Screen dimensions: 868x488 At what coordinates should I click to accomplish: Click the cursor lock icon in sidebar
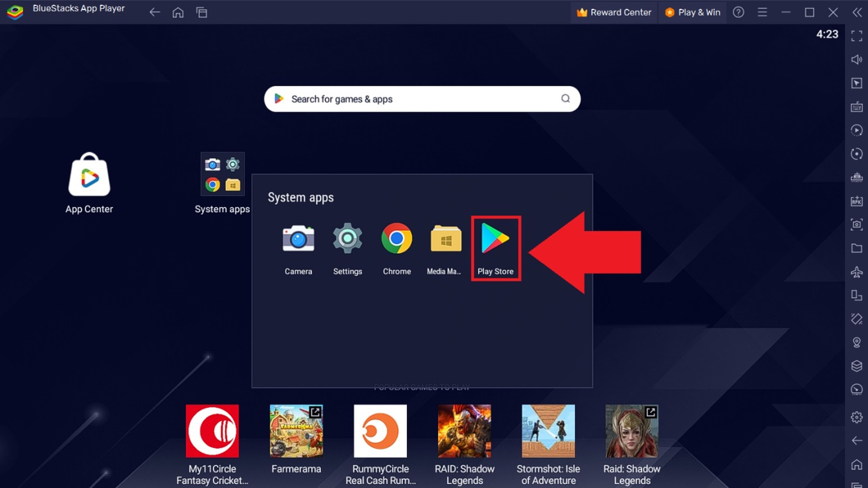pos(856,83)
